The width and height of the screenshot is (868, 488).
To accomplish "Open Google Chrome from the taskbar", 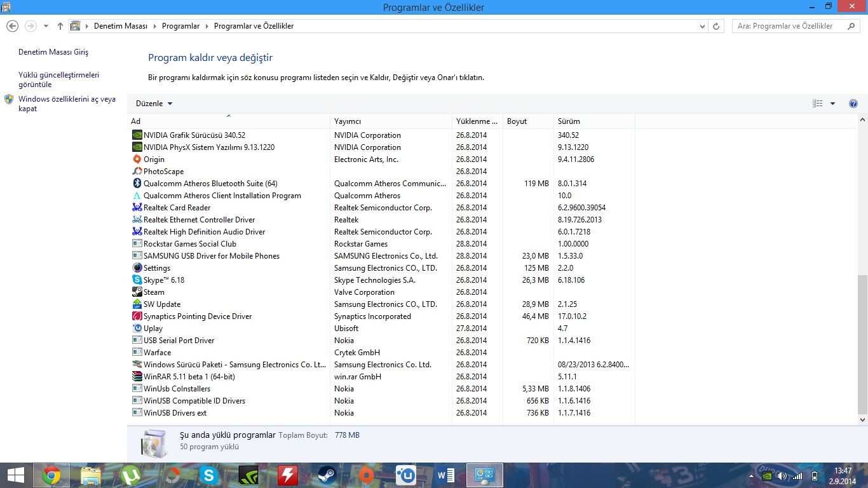I will [x=51, y=475].
